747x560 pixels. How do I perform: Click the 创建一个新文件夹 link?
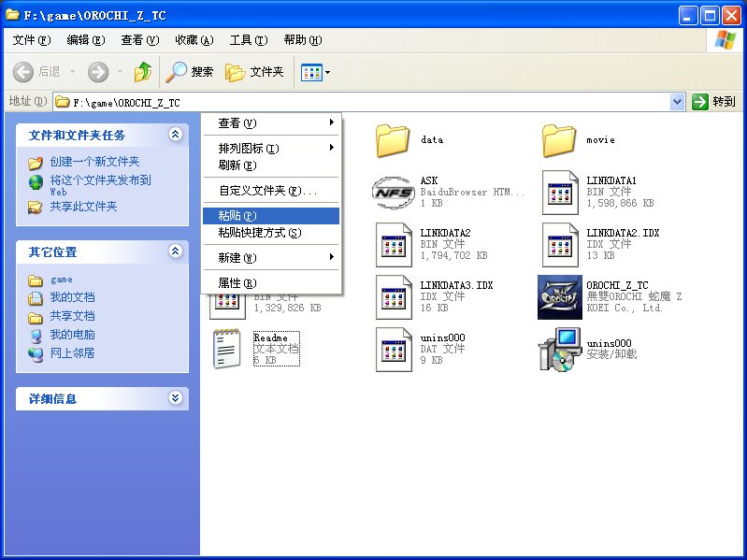point(94,162)
